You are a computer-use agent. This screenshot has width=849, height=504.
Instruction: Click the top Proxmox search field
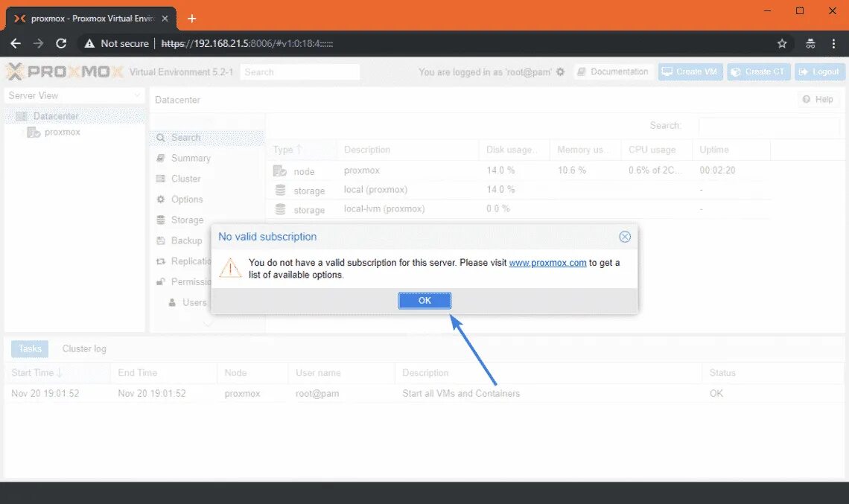point(300,72)
